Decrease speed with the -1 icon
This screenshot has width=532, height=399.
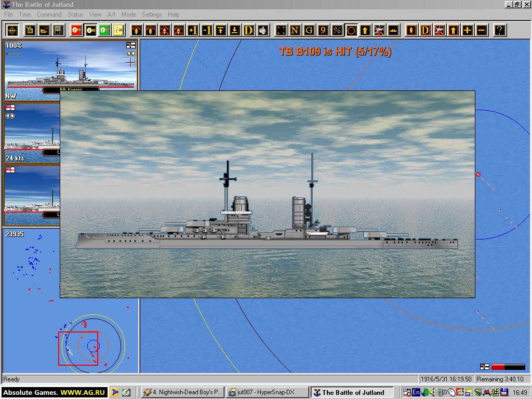click(207, 30)
